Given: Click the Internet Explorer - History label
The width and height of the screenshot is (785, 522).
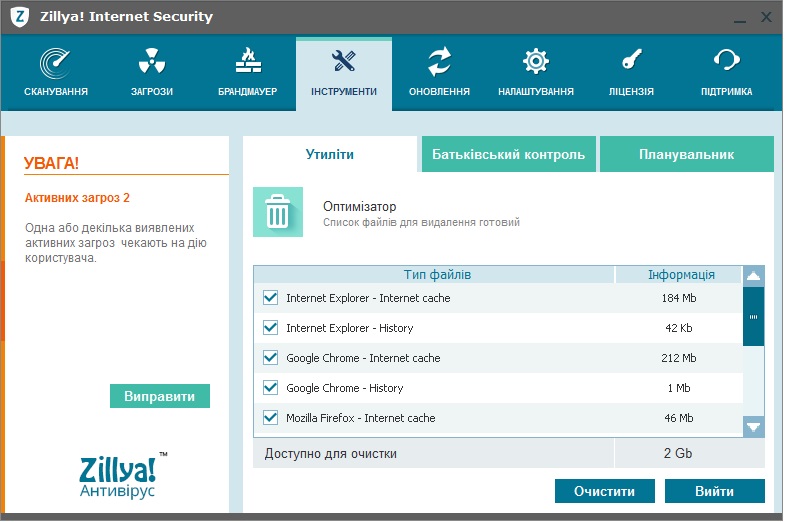Looking at the screenshot, I should tap(350, 328).
